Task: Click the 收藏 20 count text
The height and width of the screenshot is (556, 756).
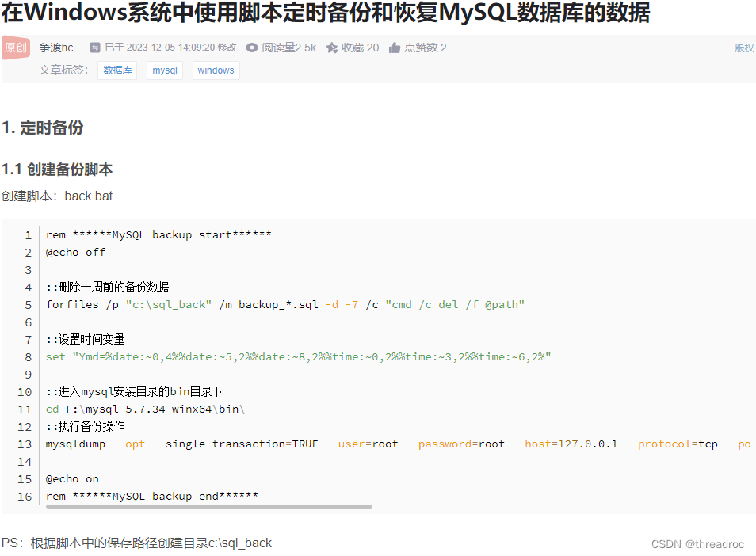Action: [360, 48]
